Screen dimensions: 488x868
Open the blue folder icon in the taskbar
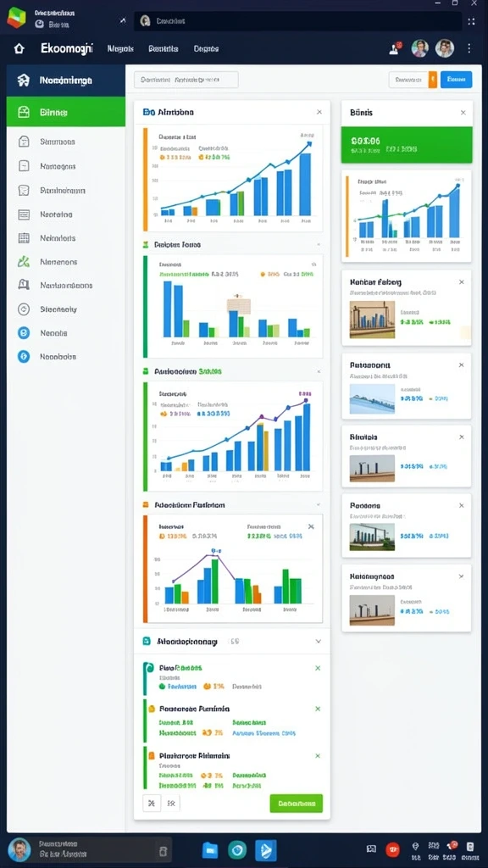tap(210, 849)
